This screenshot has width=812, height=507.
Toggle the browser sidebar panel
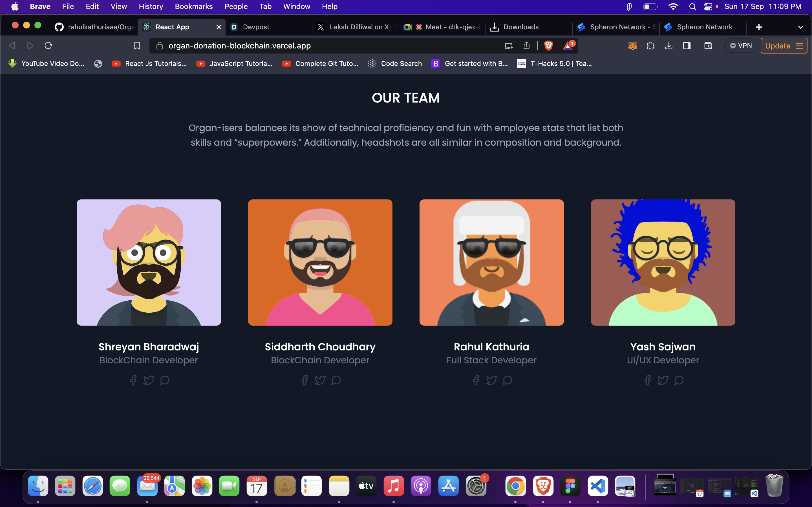pyautogui.click(x=687, y=46)
